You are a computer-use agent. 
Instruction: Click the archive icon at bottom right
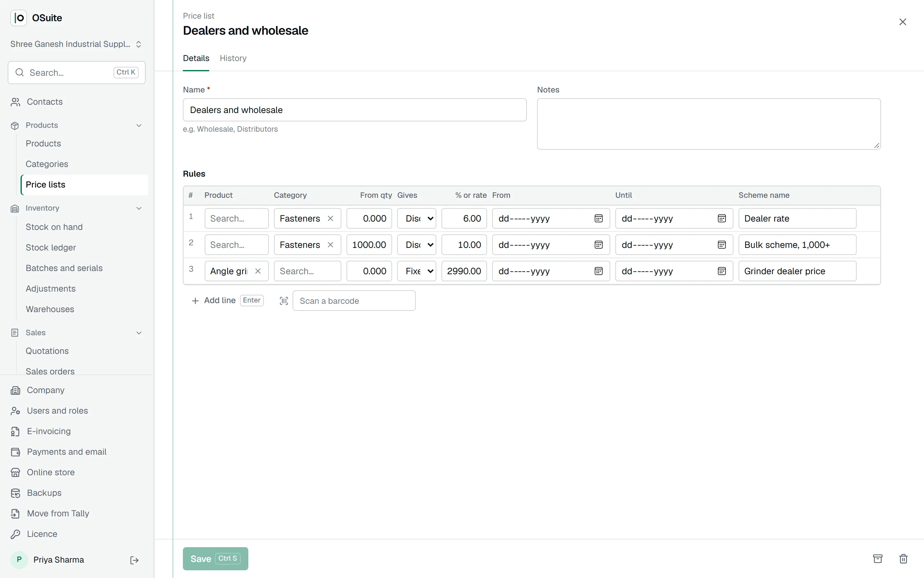coord(877,558)
